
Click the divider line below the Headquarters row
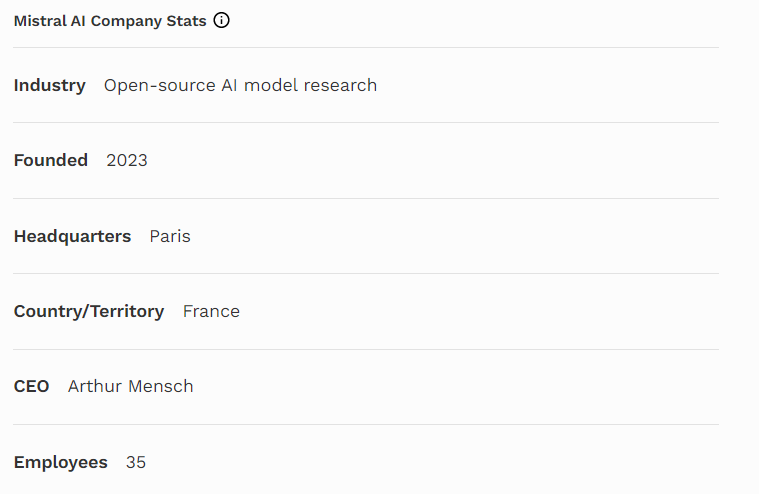coord(366,273)
